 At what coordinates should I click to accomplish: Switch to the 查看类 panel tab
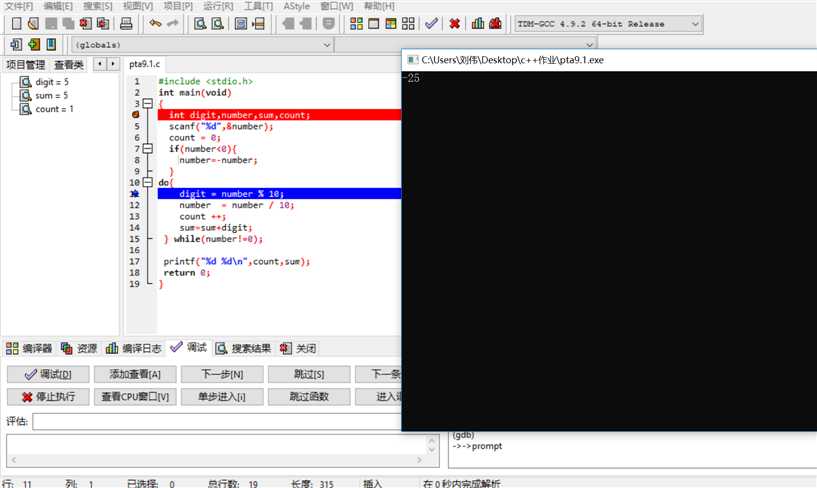tap(69, 65)
